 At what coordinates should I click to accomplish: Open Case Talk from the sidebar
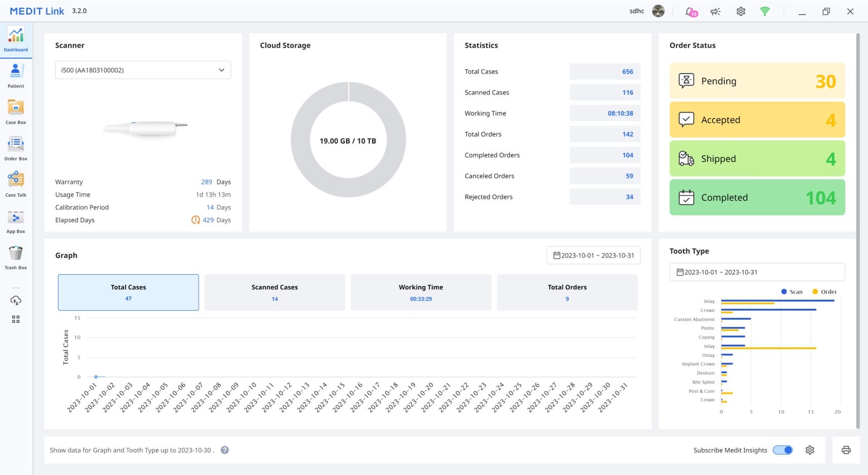[x=15, y=185]
